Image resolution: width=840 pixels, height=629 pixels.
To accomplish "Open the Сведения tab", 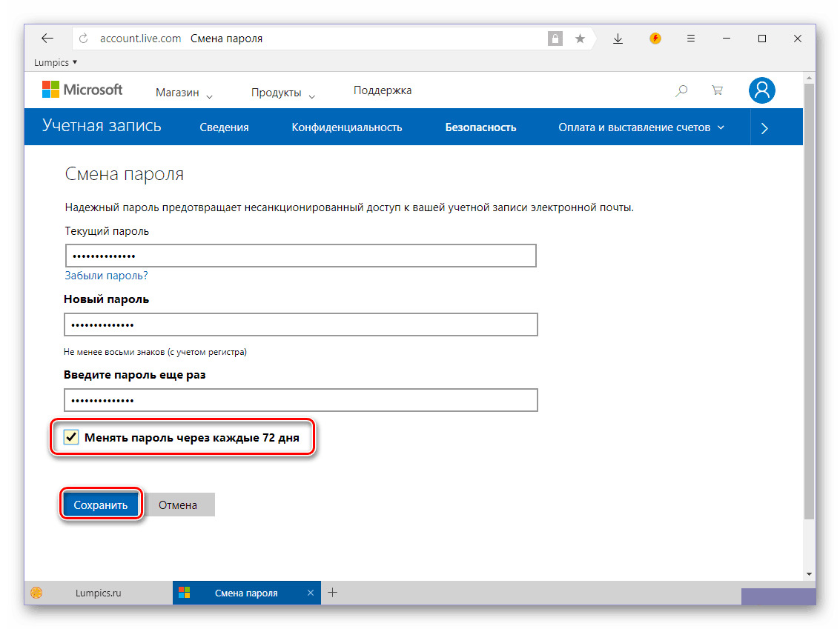I will pos(224,127).
